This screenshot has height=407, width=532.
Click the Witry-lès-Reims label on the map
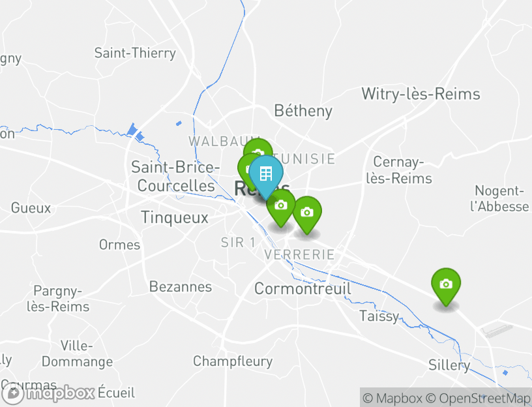(421, 94)
